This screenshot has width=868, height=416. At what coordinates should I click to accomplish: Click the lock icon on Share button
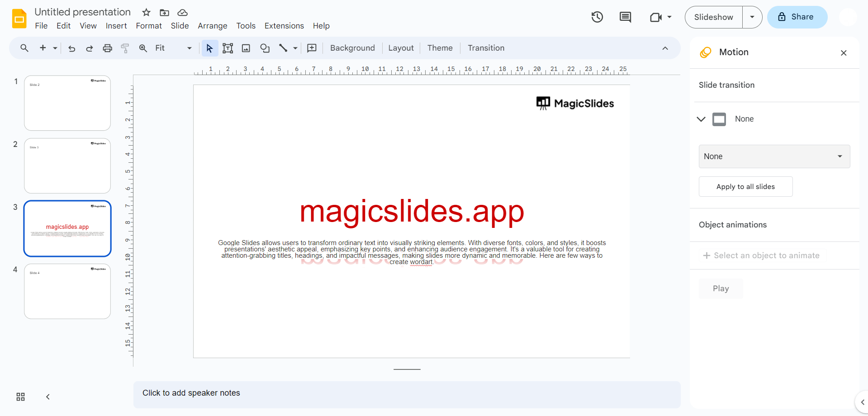click(782, 17)
